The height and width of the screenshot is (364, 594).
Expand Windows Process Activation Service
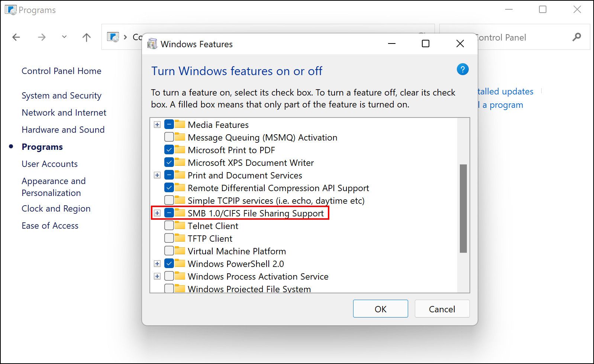(157, 276)
